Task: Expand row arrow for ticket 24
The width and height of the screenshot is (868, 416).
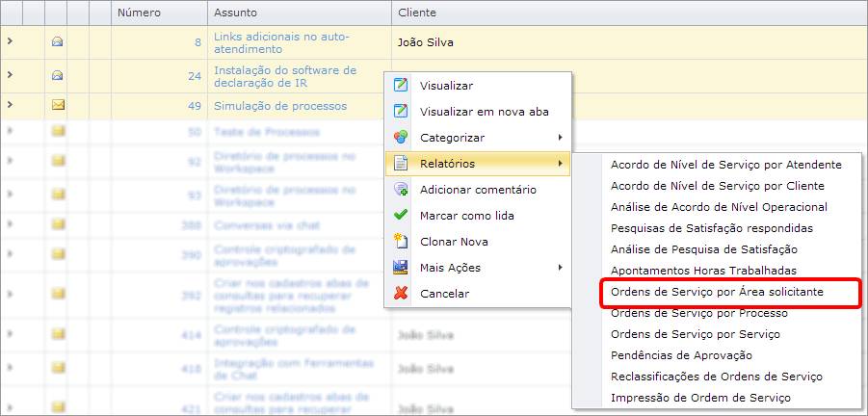Action: click(10, 74)
